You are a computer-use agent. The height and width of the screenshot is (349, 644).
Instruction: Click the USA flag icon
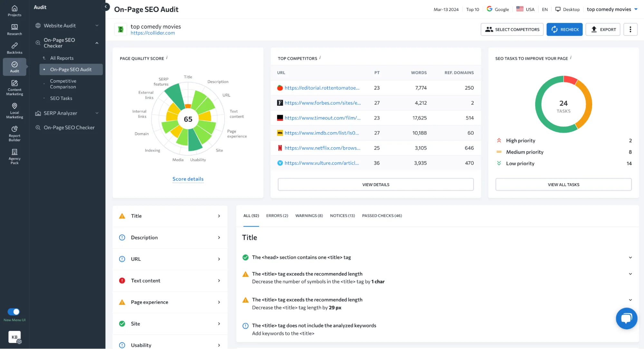(520, 9)
